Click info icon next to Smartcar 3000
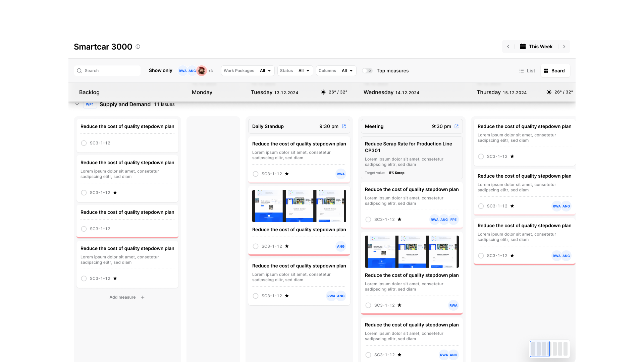Screen dimensions: 644x362 (138, 47)
